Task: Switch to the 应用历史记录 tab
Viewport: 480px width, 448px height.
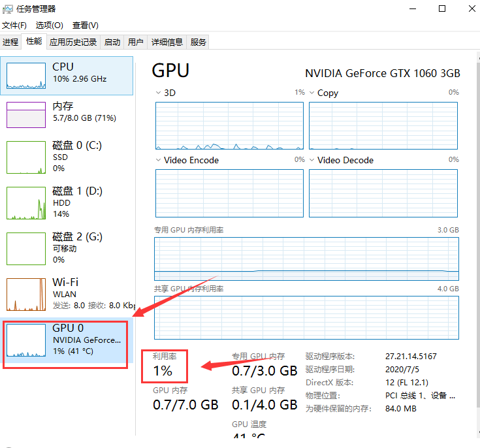Action: click(x=72, y=42)
